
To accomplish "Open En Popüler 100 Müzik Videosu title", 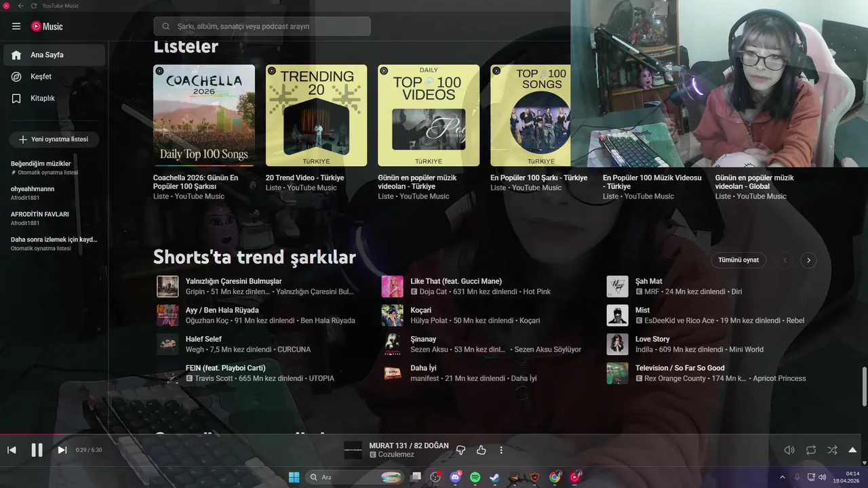I will [652, 182].
